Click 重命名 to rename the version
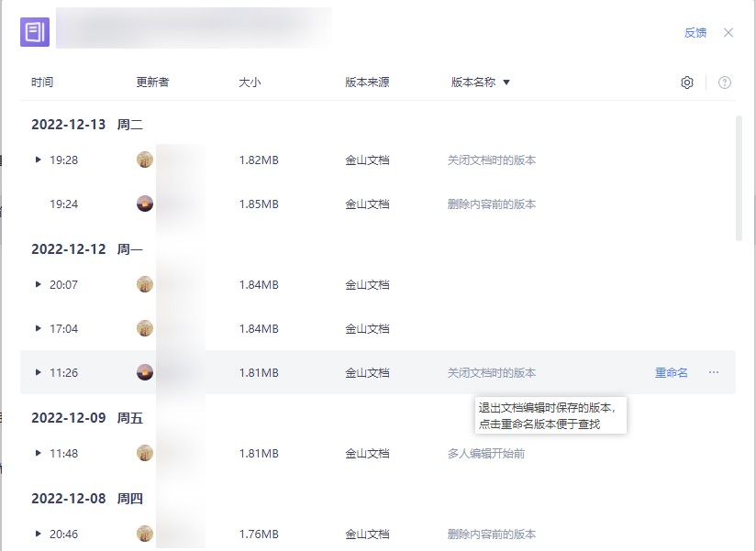Image resolution: width=756 pixels, height=551 pixels. click(671, 372)
